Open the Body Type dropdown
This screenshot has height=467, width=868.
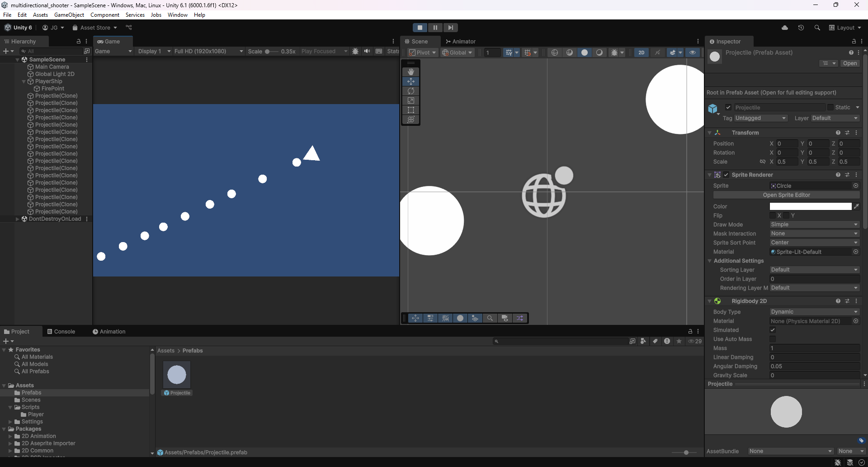tap(814, 312)
